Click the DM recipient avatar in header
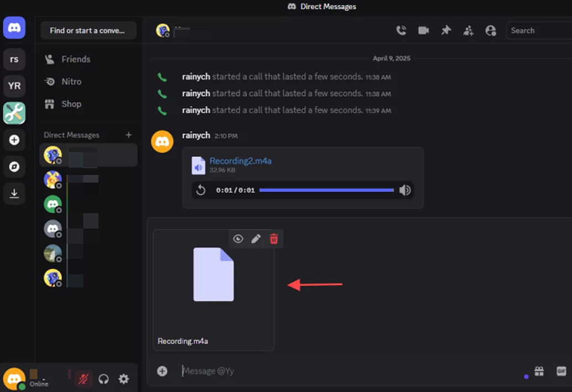This screenshot has height=392, width=572. [x=162, y=30]
